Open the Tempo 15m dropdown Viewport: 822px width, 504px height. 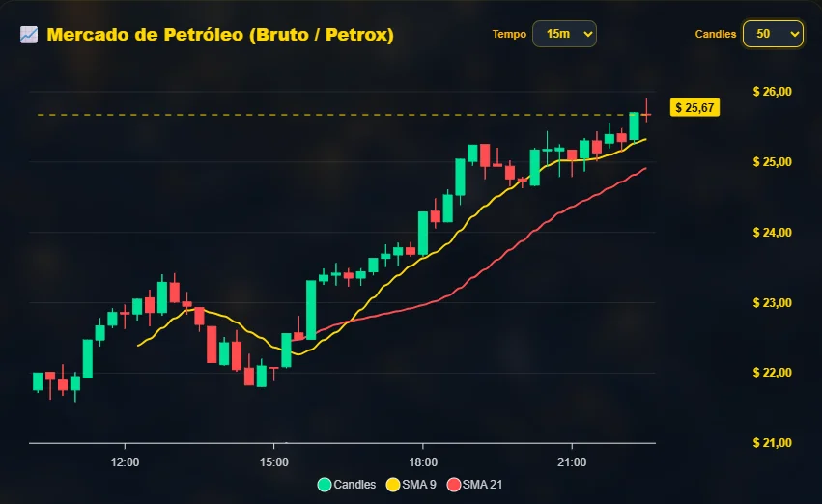[x=565, y=34]
